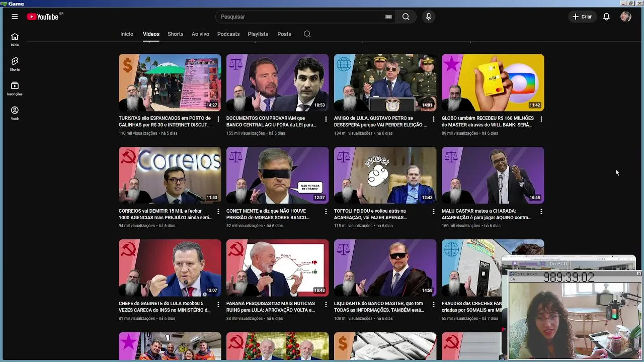Open the Playlists channel tab
Viewport: 644px width, 362px height.
pyautogui.click(x=258, y=34)
